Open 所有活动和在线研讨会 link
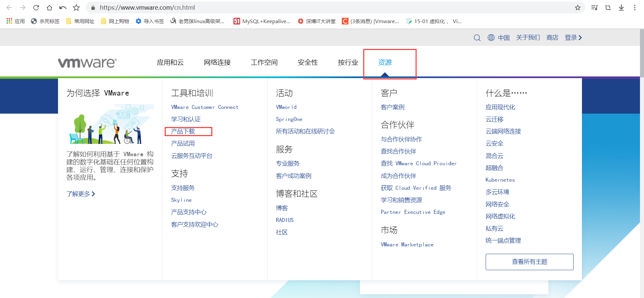 click(x=306, y=131)
